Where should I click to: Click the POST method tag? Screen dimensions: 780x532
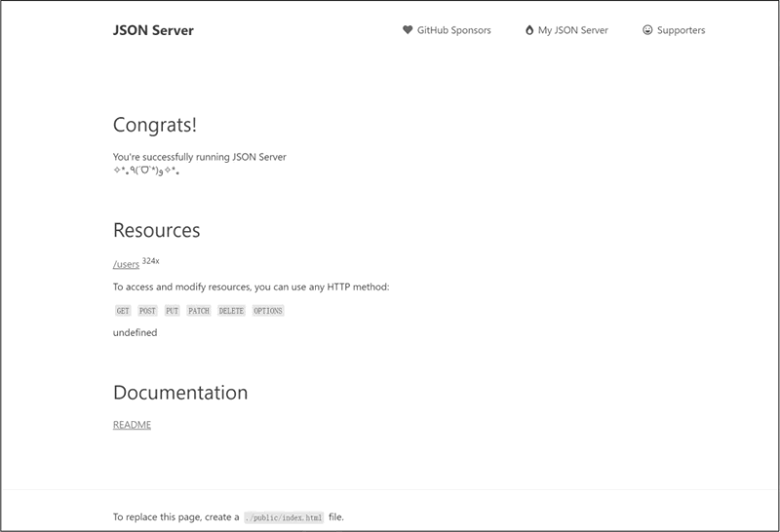147,311
